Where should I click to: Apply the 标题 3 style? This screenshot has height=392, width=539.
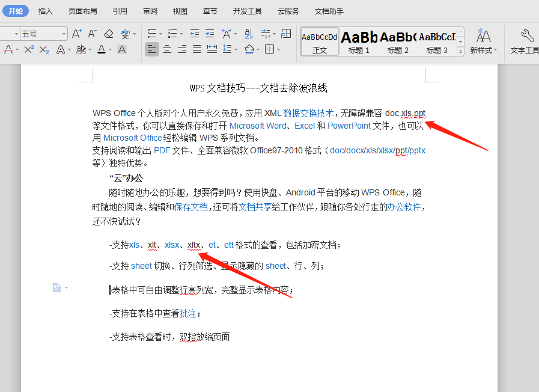point(437,41)
